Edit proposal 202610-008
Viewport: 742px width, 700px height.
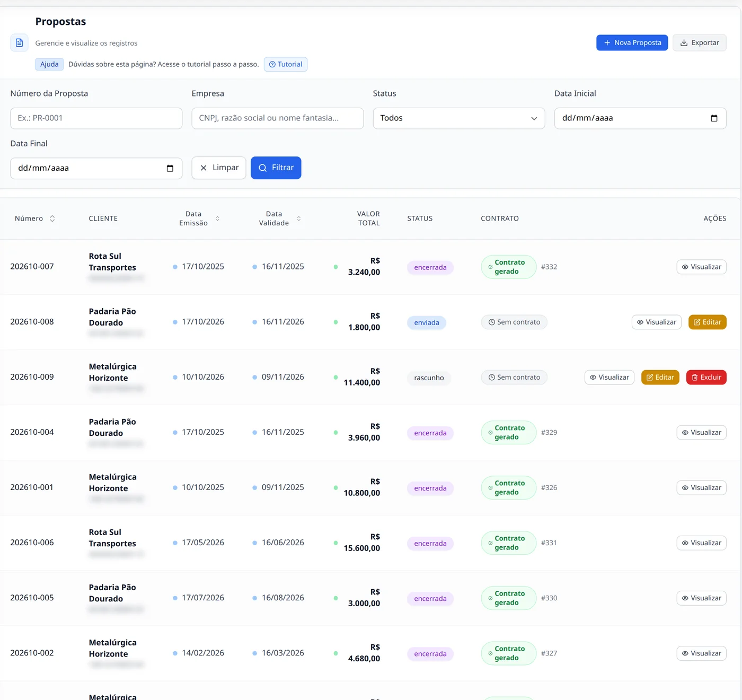click(x=708, y=322)
